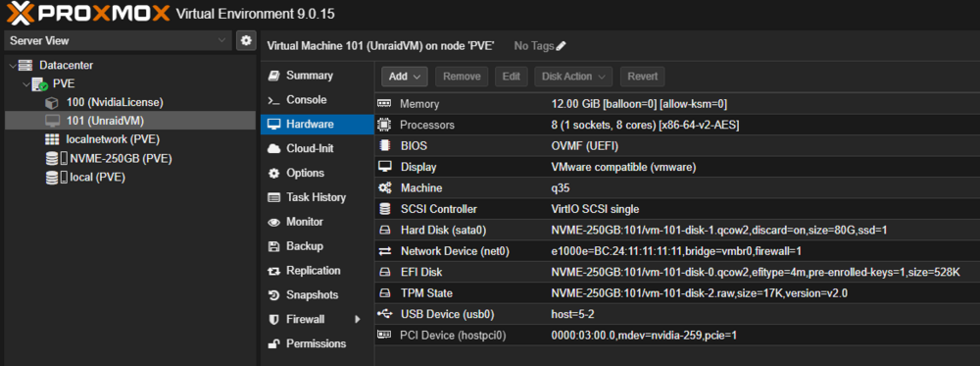The width and height of the screenshot is (980, 366).
Task: Click the Memory row chip icon
Action: [x=384, y=104]
